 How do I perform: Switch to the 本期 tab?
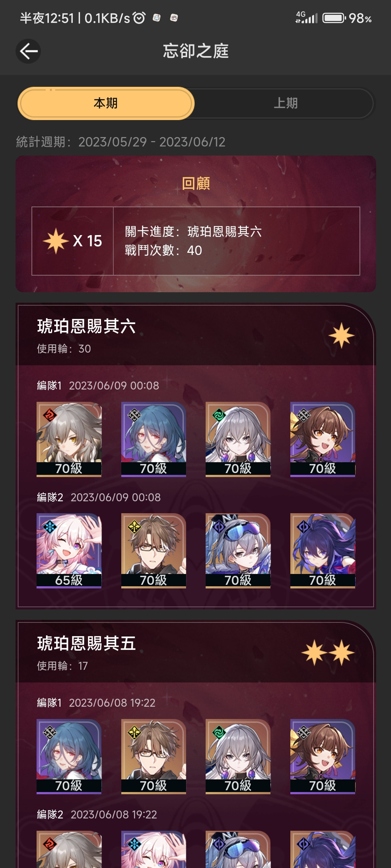(x=106, y=103)
